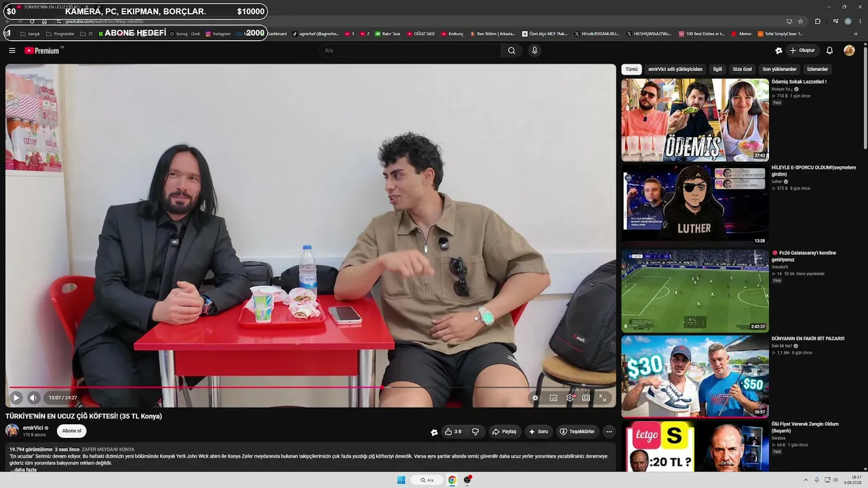The height and width of the screenshot is (488, 868).
Task: Select the Tümü filter chip
Action: click(x=631, y=69)
